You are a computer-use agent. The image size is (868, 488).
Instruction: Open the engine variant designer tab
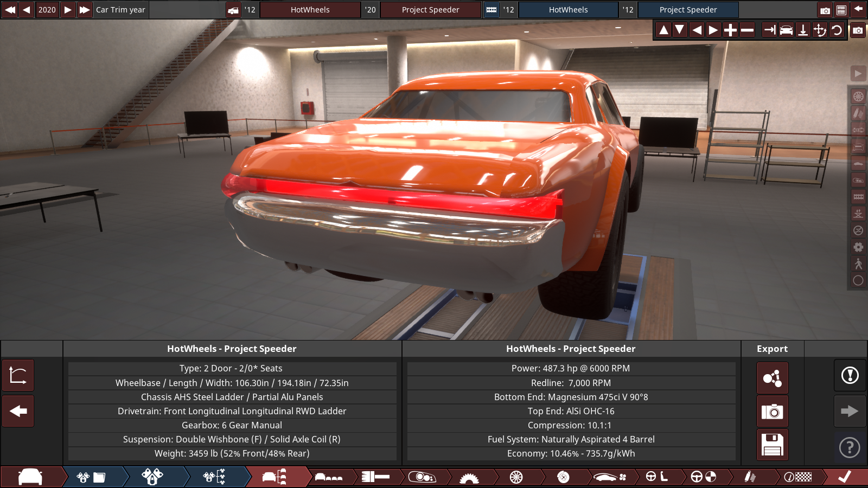152,477
